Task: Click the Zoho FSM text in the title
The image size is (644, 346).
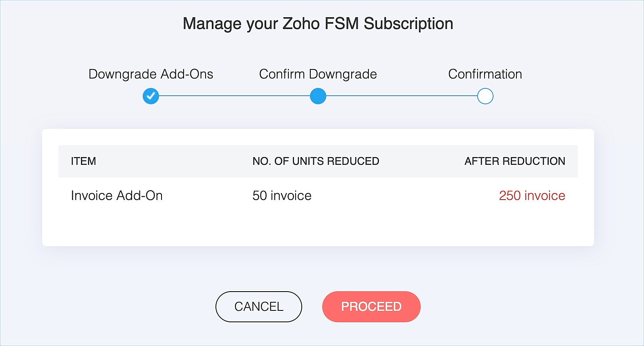Action: [321, 24]
